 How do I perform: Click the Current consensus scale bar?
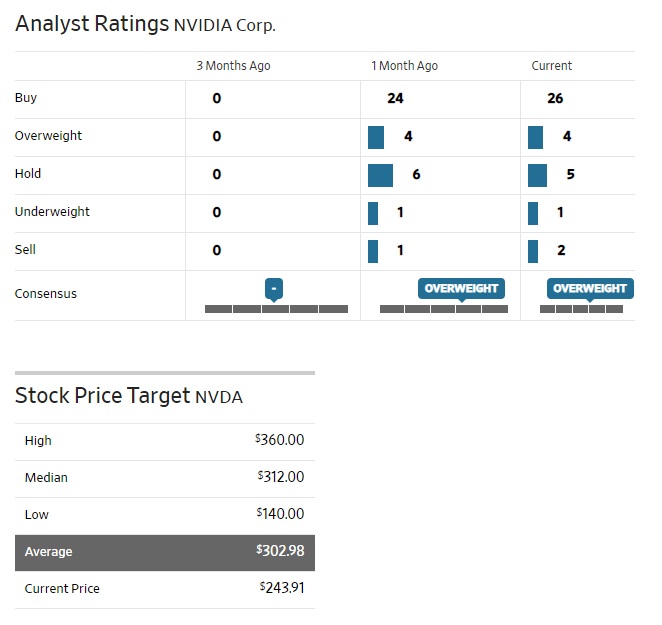(581, 309)
